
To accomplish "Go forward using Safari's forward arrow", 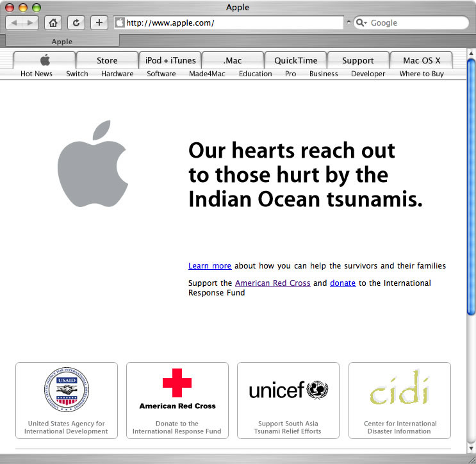I will pos(30,23).
